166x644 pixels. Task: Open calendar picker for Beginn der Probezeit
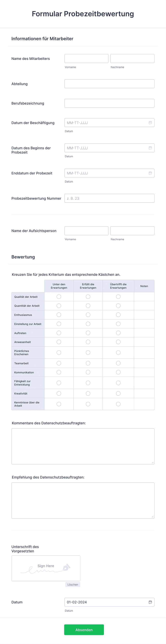[150, 148]
